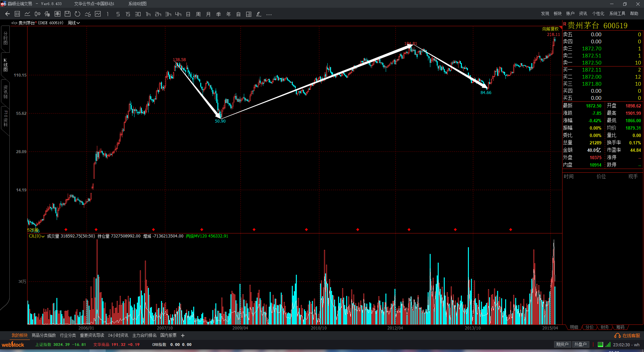This screenshot has height=352, width=644.
Task: Add a new bottom tab with plus
Action: point(183,335)
